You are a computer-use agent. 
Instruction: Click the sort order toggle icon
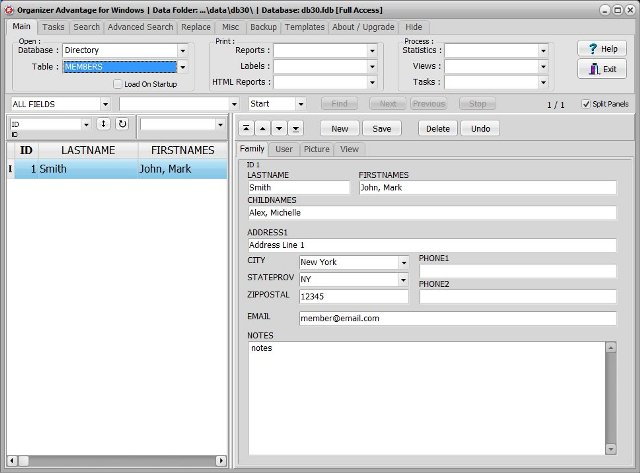coord(103,124)
